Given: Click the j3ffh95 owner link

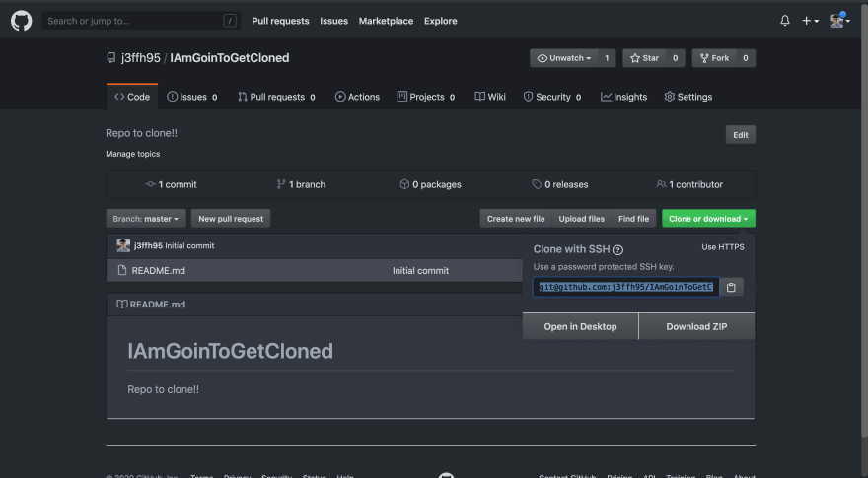Looking at the screenshot, I should [x=141, y=58].
